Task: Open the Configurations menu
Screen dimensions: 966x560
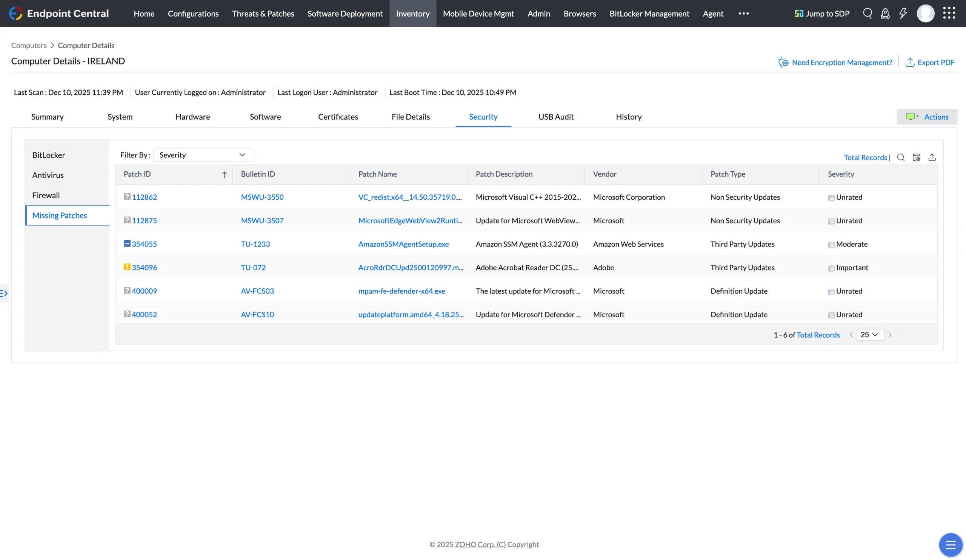Action: (193, 14)
